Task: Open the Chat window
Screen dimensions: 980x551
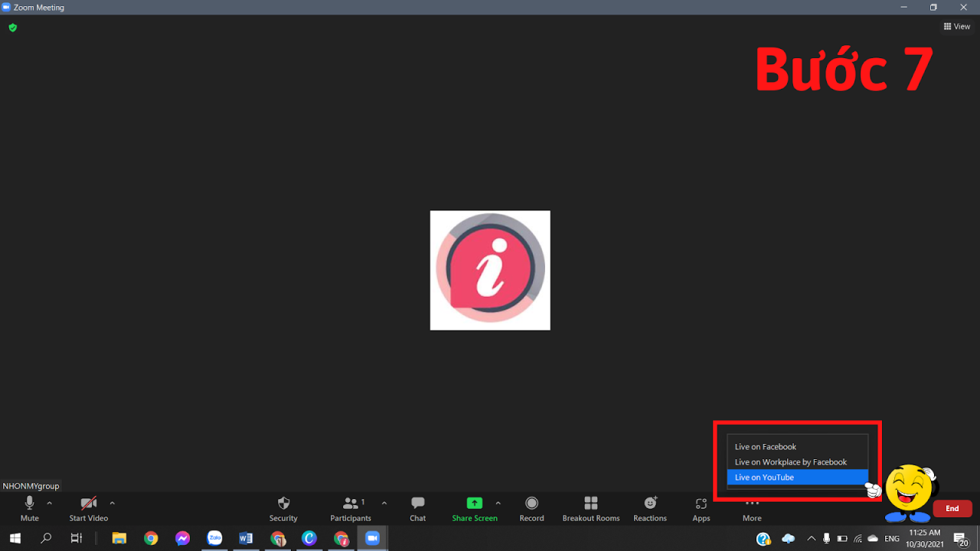Action: (x=417, y=507)
